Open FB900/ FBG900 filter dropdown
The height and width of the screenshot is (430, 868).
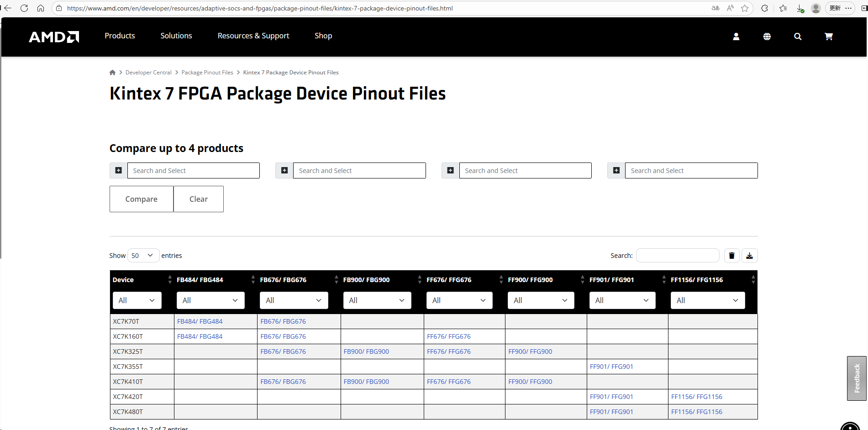(x=377, y=300)
